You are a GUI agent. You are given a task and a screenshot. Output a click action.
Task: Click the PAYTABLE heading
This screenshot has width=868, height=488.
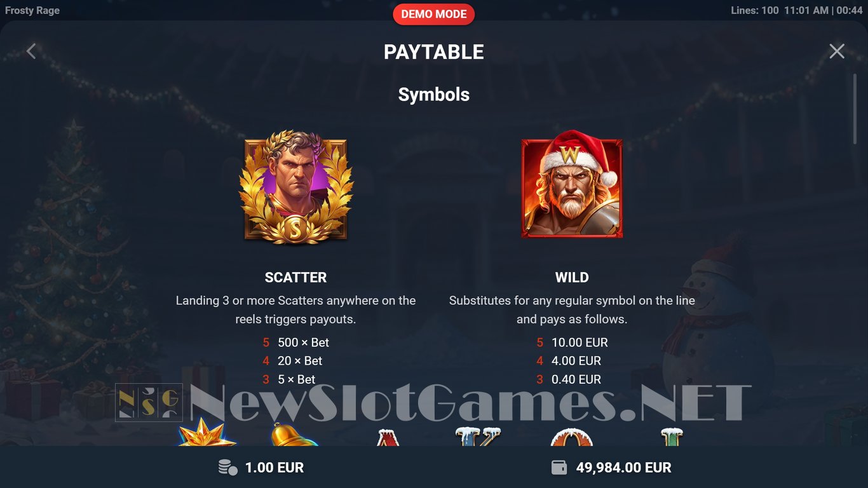(x=434, y=52)
